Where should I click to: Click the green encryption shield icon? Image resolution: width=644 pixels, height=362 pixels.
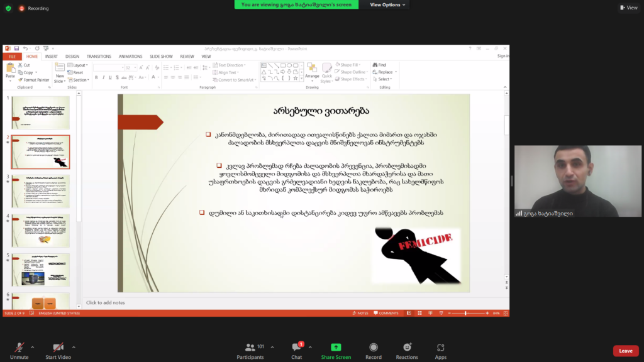[8, 8]
